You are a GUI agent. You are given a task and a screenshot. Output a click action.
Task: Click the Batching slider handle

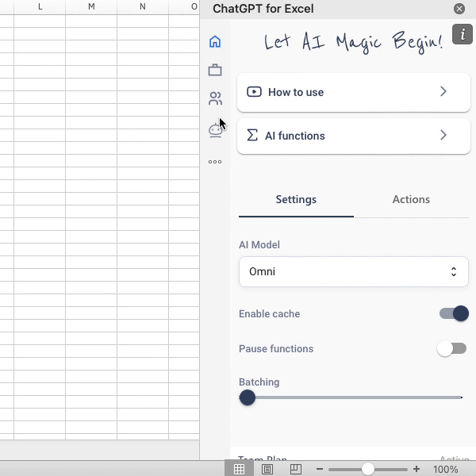tap(248, 397)
